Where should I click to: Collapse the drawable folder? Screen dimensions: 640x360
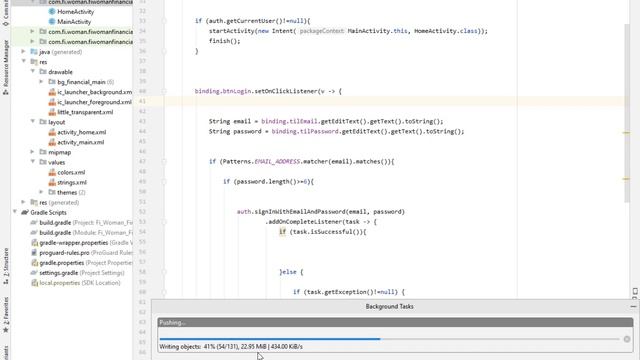pyautogui.click(x=32, y=71)
